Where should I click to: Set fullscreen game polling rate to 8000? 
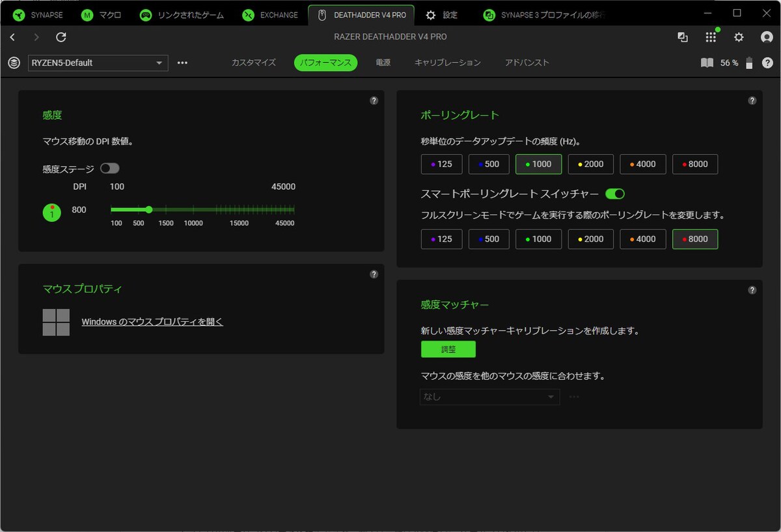point(695,239)
